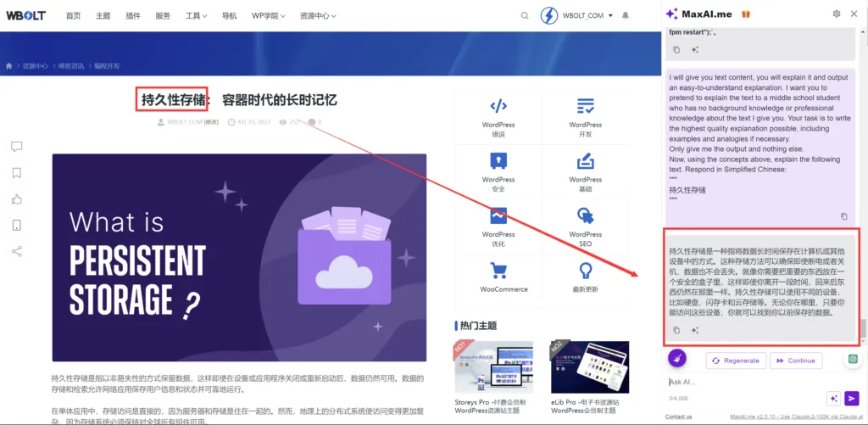The image size is (868, 425).
Task: Click the WBOLT_COM author link under title
Action: [184, 122]
